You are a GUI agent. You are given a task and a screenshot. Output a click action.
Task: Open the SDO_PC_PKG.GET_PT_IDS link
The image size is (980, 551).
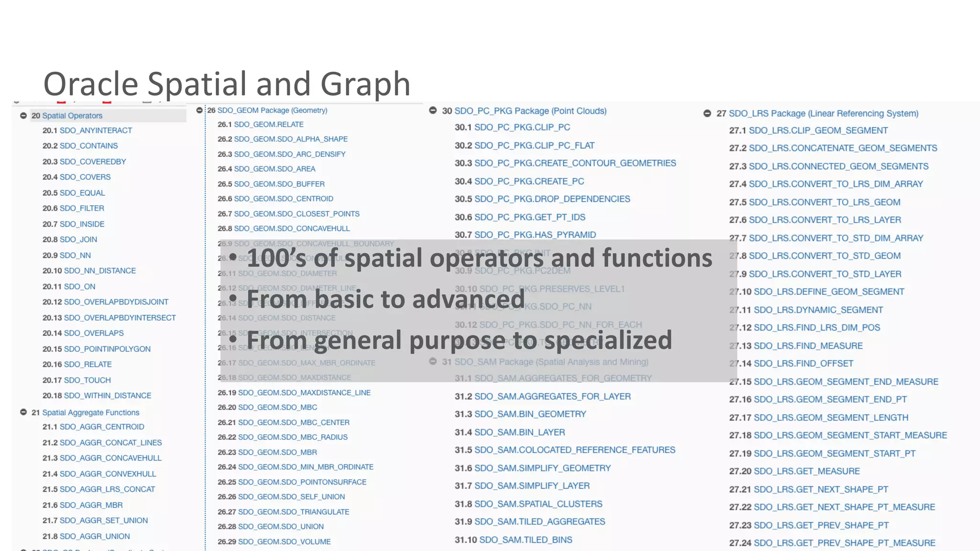pyautogui.click(x=530, y=217)
